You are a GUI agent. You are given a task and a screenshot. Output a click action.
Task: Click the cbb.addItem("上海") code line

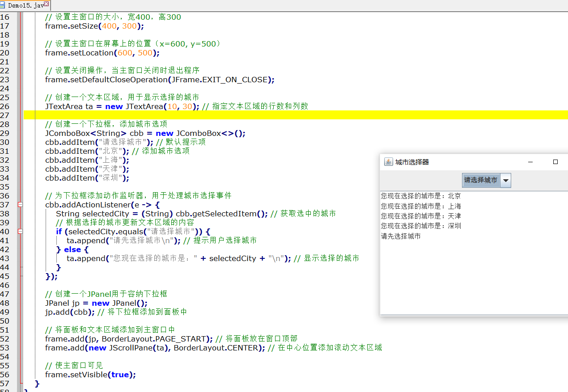click(x=87, y=160)
